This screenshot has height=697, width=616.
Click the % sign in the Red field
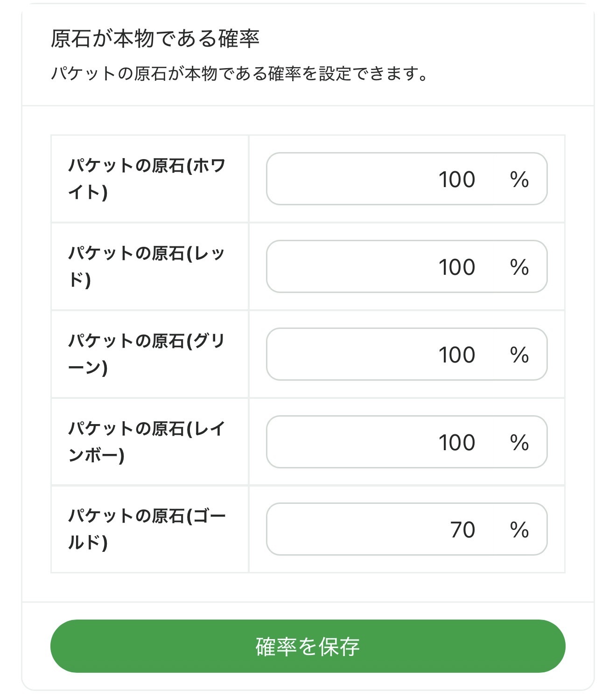tap(519, 267)
